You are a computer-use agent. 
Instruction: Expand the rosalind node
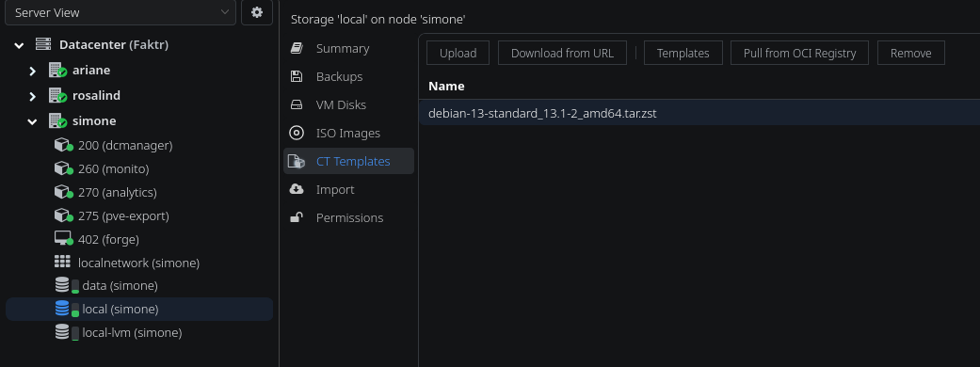tap(33, 96)
